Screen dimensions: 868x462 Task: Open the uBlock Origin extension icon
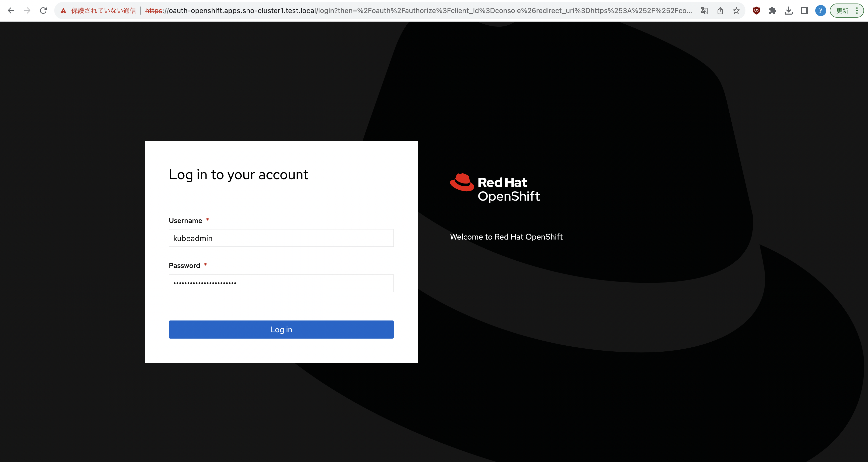[756, 11]
